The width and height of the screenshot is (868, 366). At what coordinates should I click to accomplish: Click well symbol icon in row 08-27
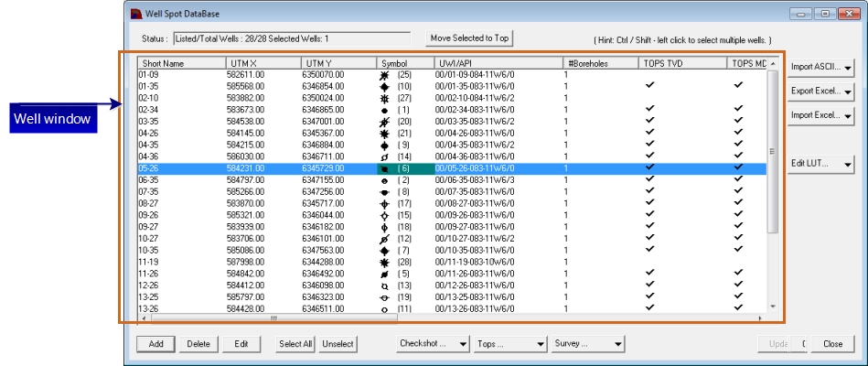tap(383, 203)
